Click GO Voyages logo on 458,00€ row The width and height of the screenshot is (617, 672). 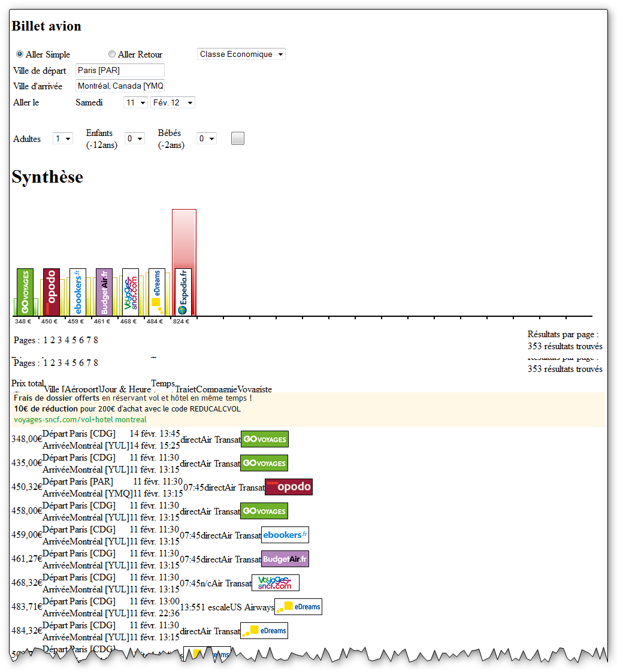tap(264, 511)
